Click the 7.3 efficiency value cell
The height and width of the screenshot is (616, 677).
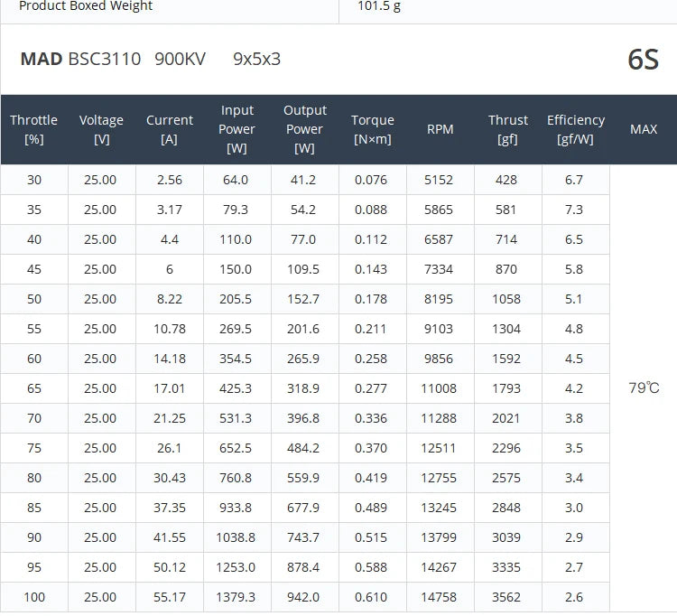574,210
